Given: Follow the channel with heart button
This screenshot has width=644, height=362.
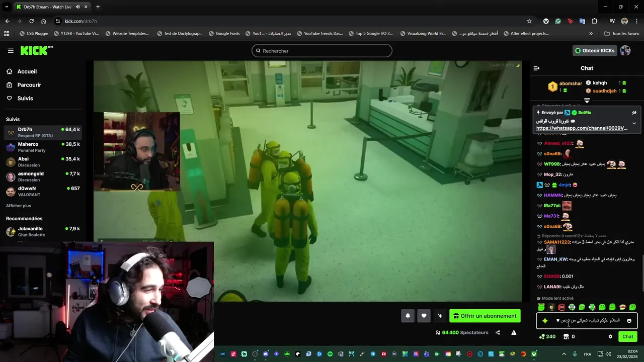Looking at the screenshot, I should click(x=424, y=316).
